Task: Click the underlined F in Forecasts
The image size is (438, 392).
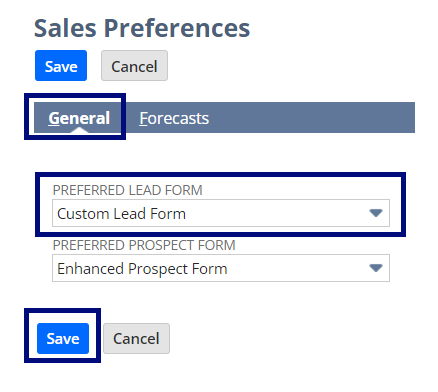Action: 143,118
